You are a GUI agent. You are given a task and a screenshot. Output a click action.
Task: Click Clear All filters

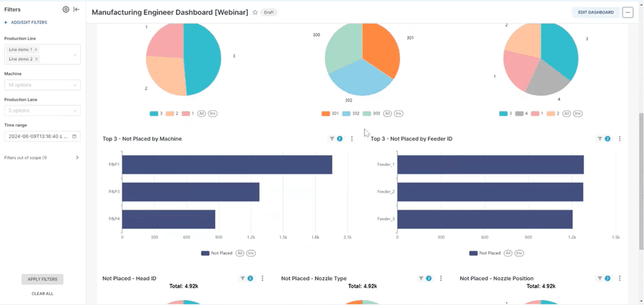point(43,294)
